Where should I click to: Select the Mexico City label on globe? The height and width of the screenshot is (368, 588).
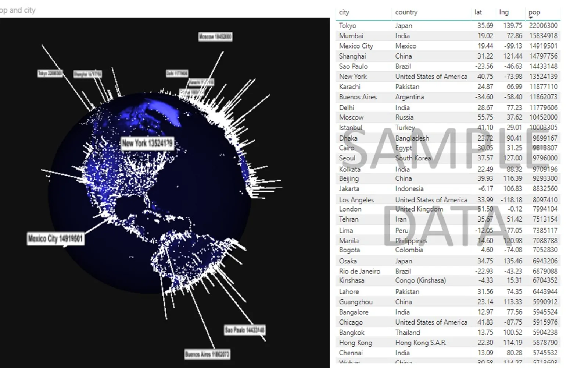(55, 238)
